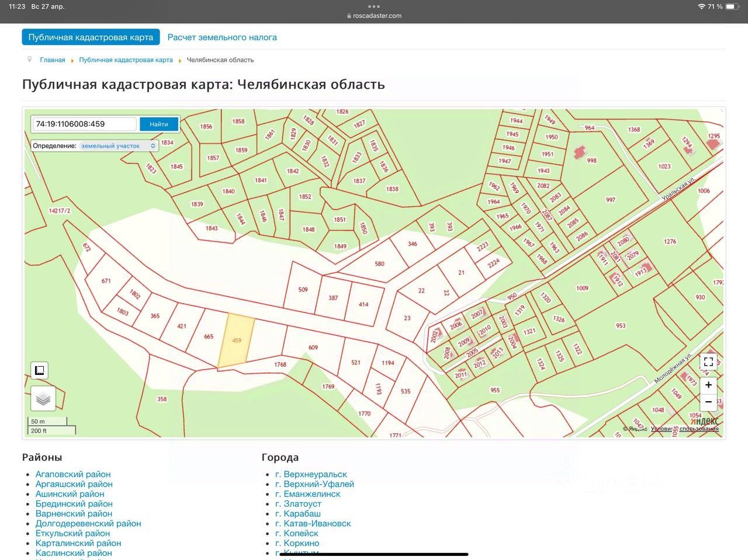This screenshot has width=748, height=560.
Task: Open the 'земельный участок' type dropdown
Action: [x=118, y=146]
